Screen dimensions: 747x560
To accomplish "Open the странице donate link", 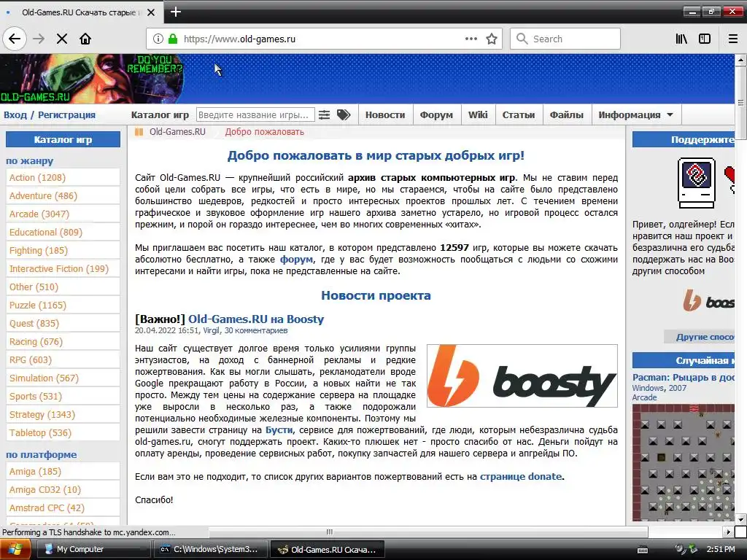I will [x=521, y=477].
